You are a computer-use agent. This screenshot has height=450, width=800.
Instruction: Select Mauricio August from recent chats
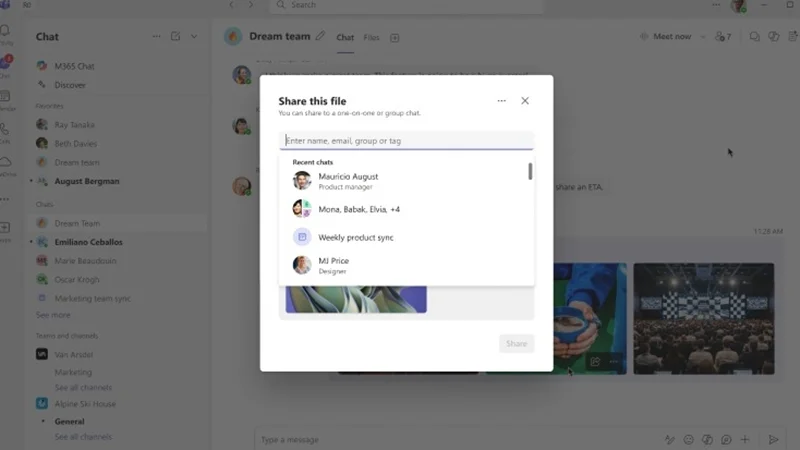pyautogui.click(x=406, y=181)
